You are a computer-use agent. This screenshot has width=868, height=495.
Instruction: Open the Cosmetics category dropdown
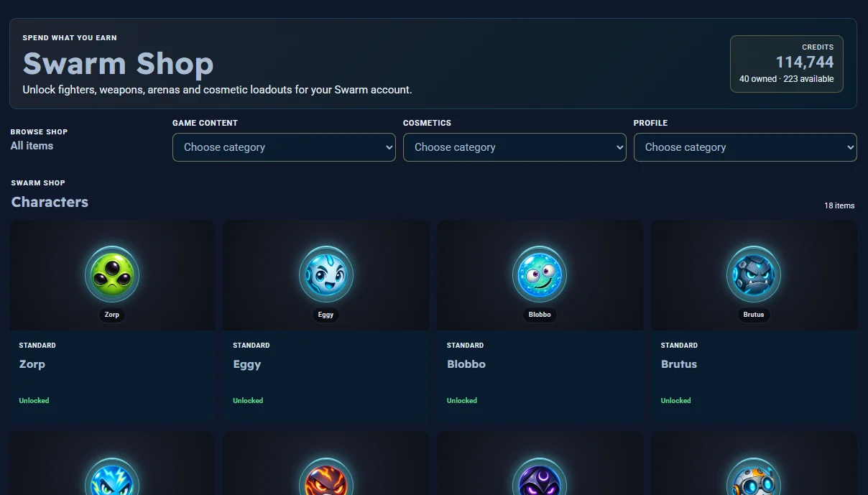coord(514,147)
